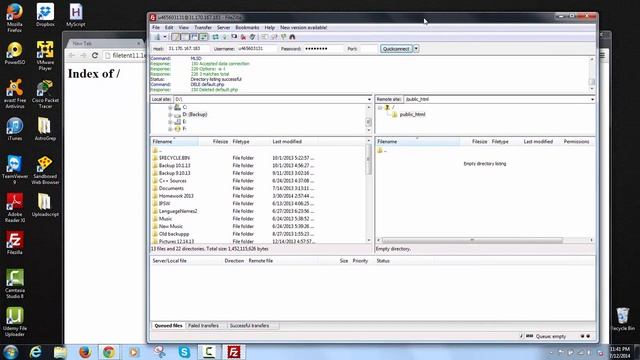
Task: Click the binoculars search remote files icon
Action: point(292,37)
